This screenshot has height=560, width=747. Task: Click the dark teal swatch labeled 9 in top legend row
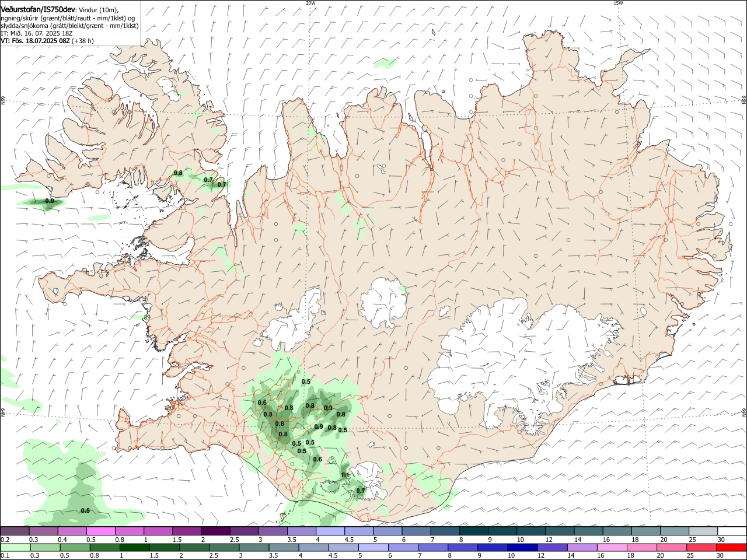pos(502,531)
